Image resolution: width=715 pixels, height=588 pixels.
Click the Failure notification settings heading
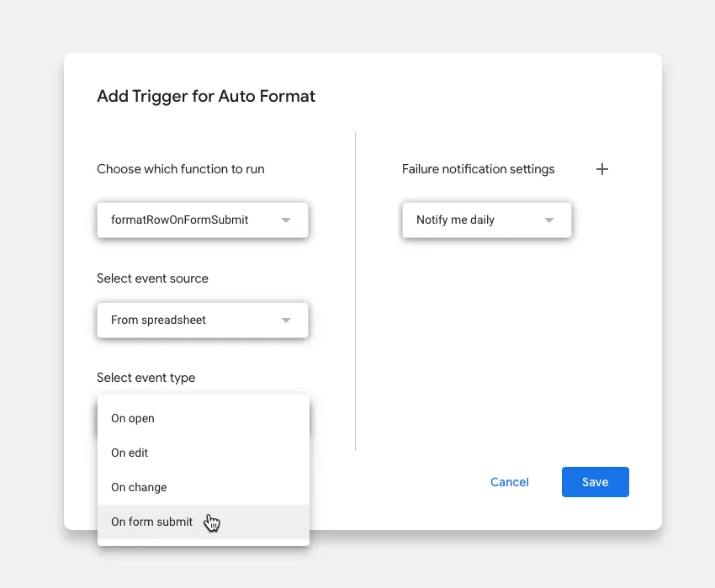point(478,169)
